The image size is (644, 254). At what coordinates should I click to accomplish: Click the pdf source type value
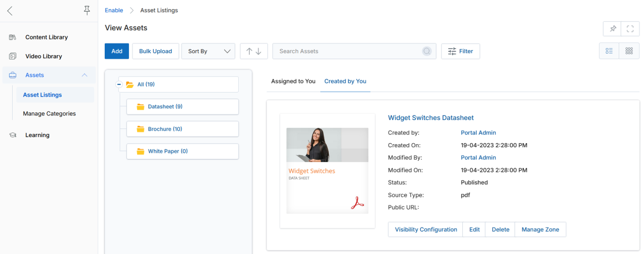point(465,195)
